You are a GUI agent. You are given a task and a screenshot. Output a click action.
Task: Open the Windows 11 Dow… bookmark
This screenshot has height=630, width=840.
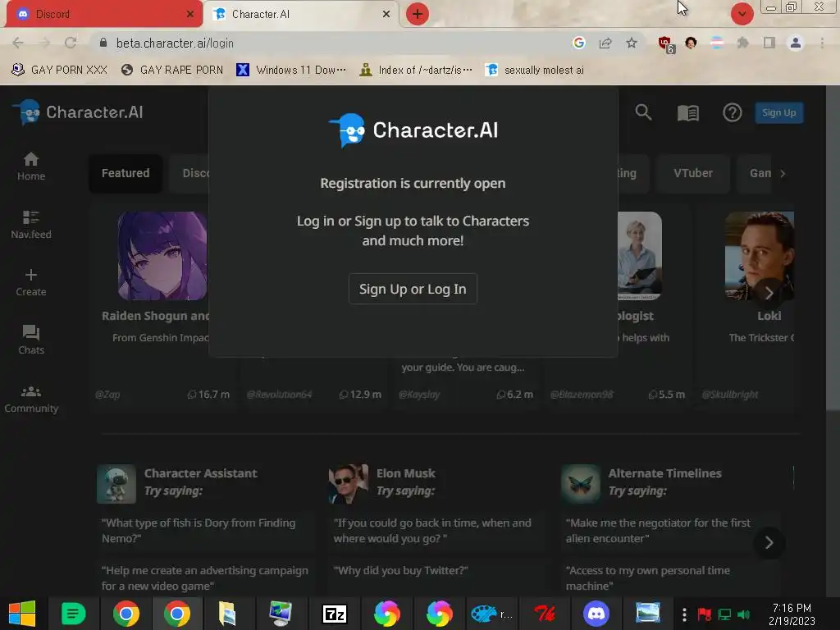tap(291, 71)
